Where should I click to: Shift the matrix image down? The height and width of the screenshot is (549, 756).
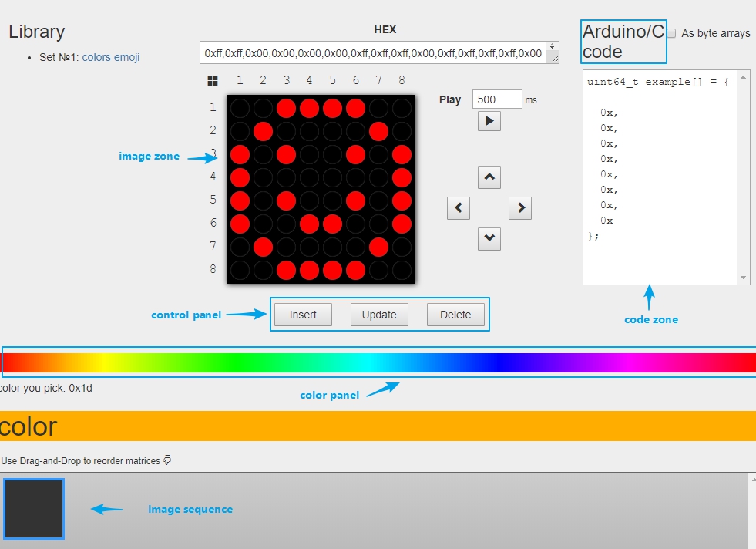click(489, 239)
